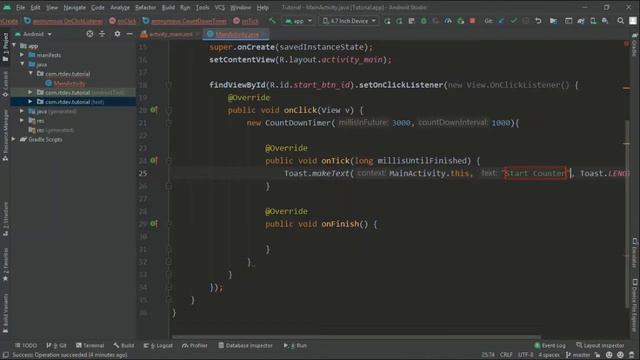Click the Make Project hammer icon
Viewport: 640px width, 360px height.
pos(272,20)
